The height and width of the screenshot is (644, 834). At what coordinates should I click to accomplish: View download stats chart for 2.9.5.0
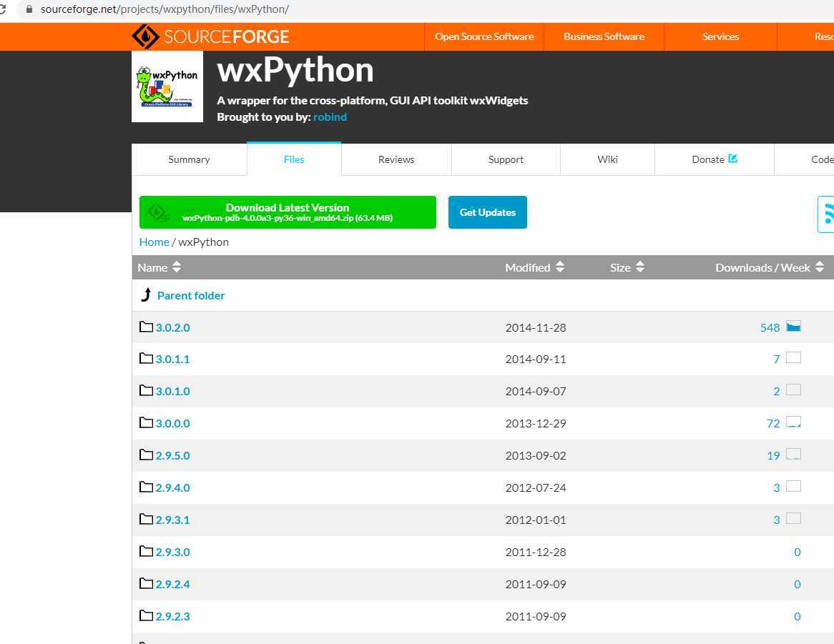pos(793,455)
